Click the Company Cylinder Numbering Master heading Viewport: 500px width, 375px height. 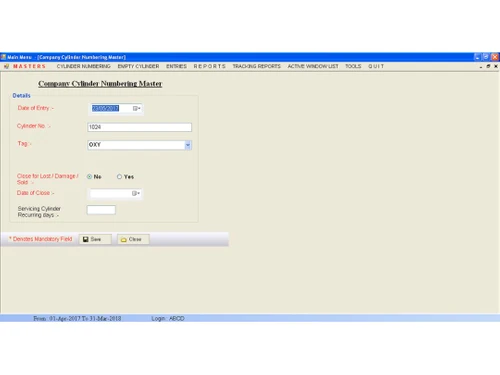(x=100, y=84)
